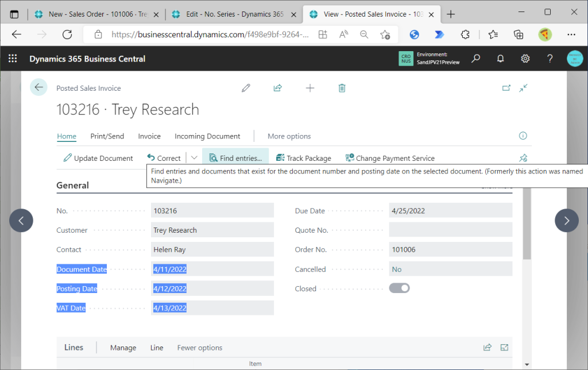The width and height of the screenshot is (588, 370).
Task: Open the Home tab
Action: tap(67, 136)
